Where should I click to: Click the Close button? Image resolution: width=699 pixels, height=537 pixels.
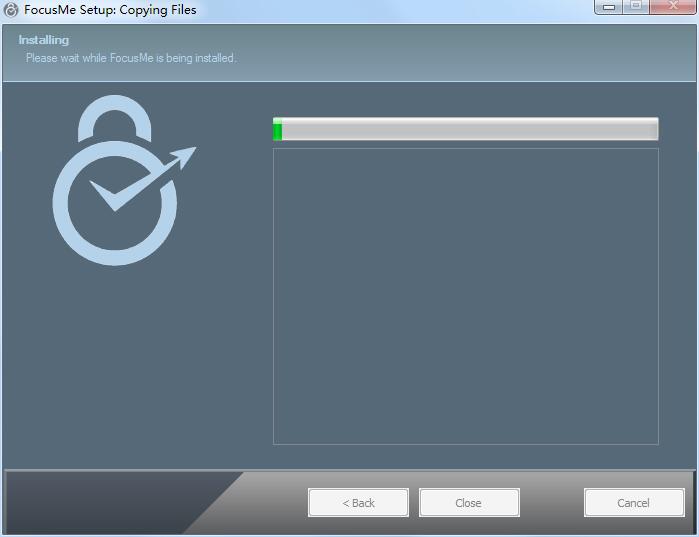pos(469,503)
